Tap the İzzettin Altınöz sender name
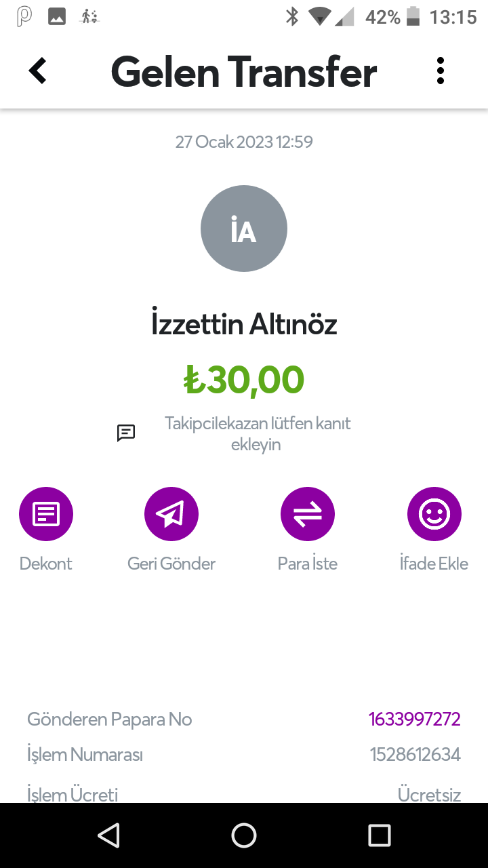 [244, 325]
